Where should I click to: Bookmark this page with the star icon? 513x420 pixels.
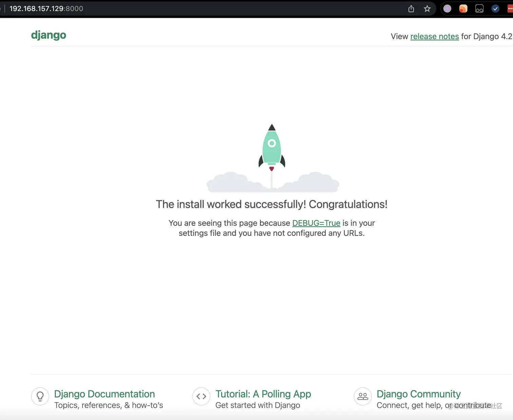pos(427,9)
